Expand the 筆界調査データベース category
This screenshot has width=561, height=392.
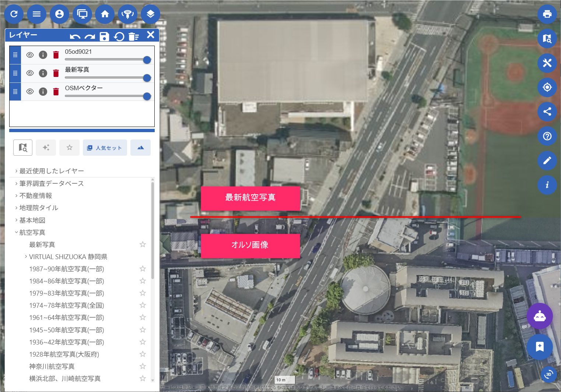click(x=51, y=183)
